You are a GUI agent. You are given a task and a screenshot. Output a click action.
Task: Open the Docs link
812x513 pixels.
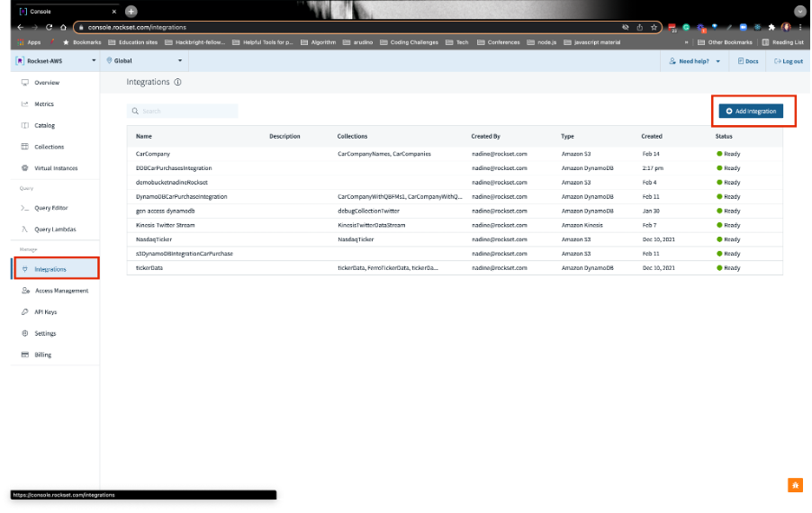[748, 61]
